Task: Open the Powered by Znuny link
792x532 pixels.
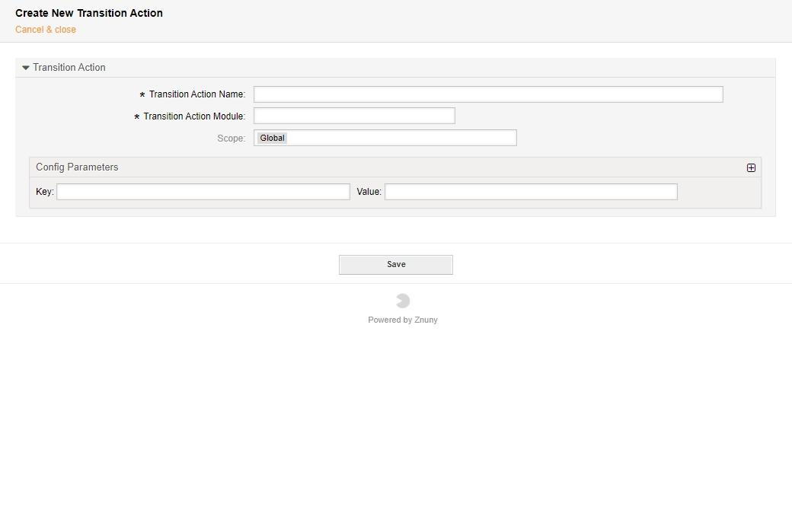Action: 403,320
